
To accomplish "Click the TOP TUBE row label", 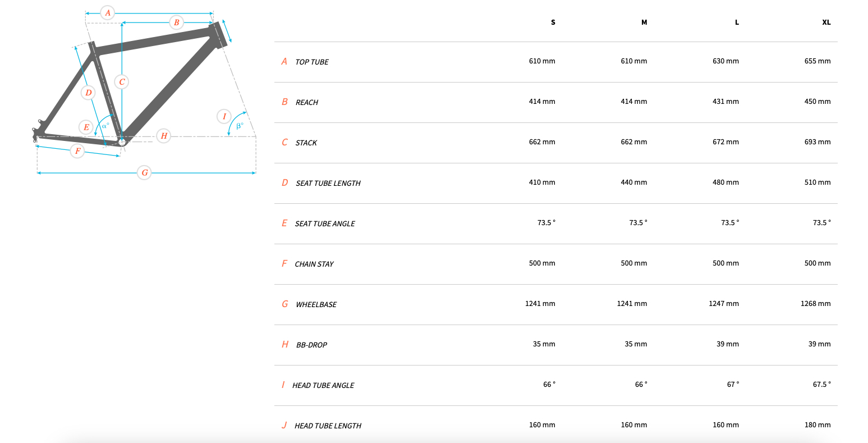I will (x=312, y=62).
